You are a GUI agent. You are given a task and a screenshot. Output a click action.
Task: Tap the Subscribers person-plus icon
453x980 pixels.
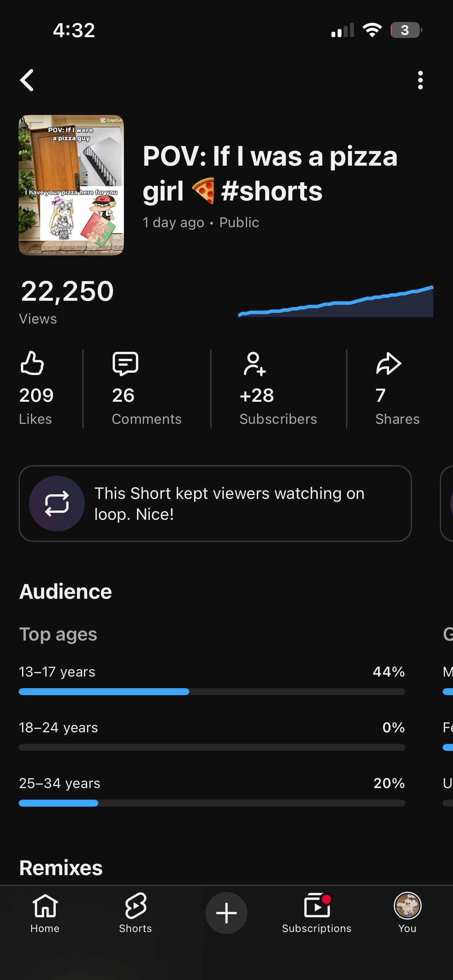pos(254,364)
